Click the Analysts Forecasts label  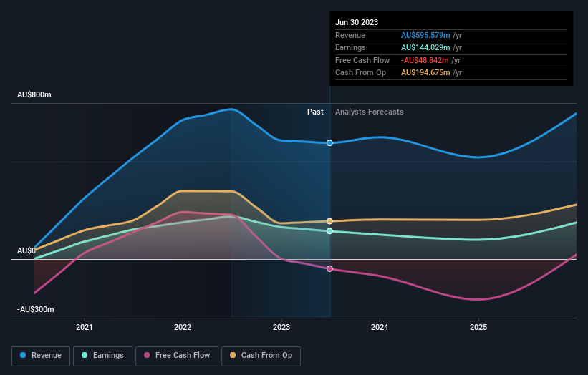pos(370,112)
